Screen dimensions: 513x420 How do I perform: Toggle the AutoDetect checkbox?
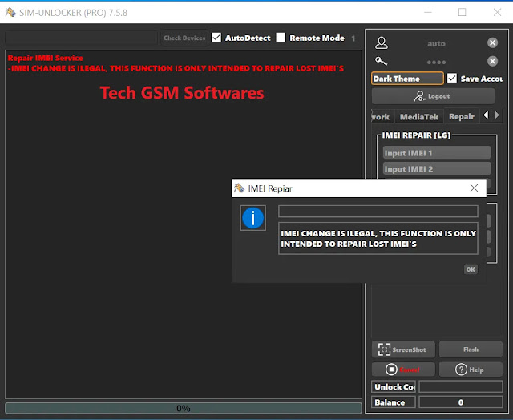point(216,38)
